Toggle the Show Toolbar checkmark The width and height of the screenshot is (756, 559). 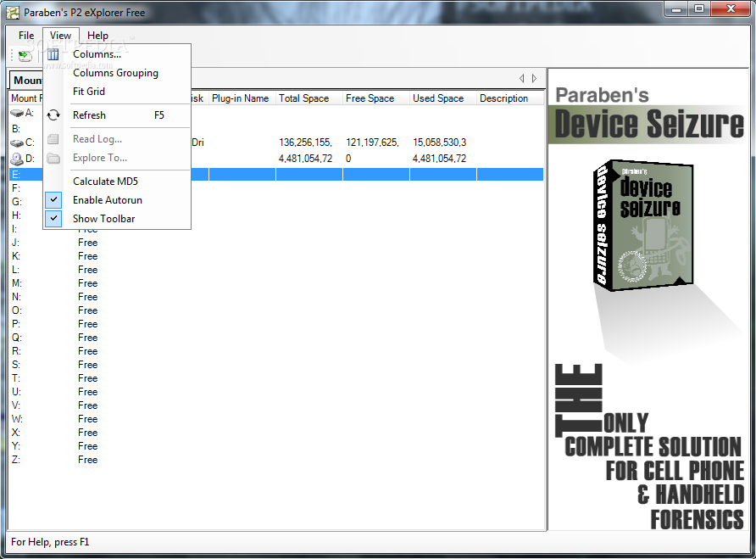[x=53, y=218]
